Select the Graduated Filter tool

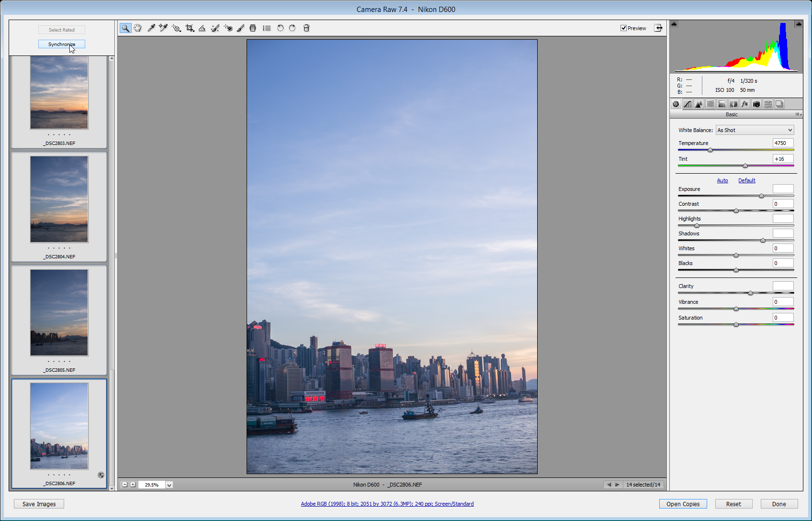[x=253, y=28]
